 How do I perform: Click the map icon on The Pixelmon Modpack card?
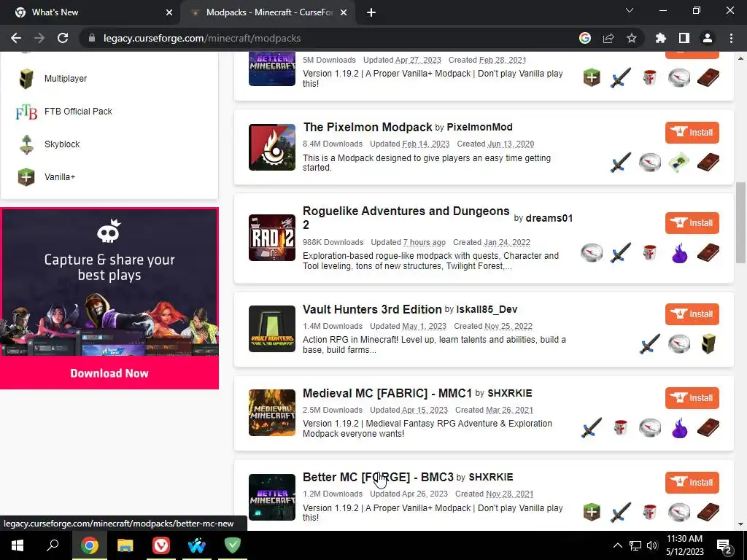[x=679, y=163]
